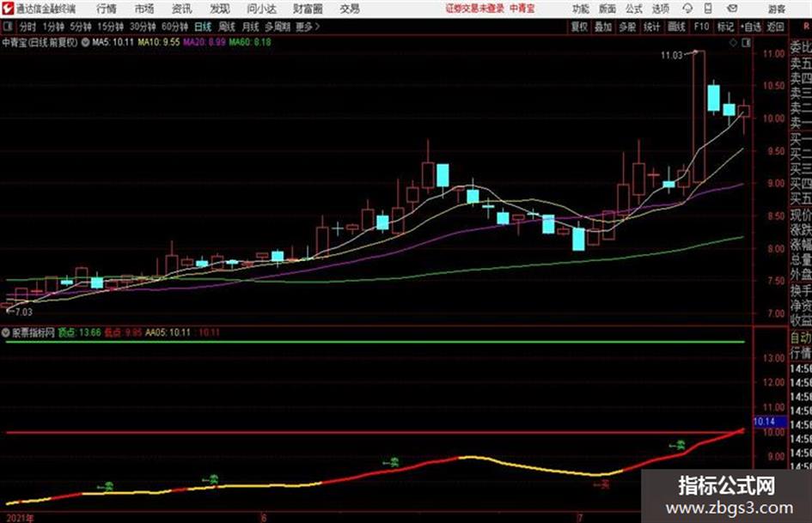Click the MA5: 10.11 indicator value
The image size is (812, 523).
click(x=113, y=42)
